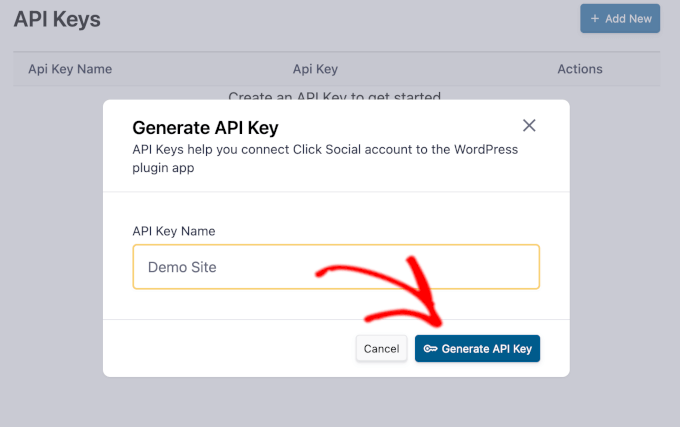Click the 'plugin app' text in the dialog
The height and width of the screenshot is (427, 680).
164,168
